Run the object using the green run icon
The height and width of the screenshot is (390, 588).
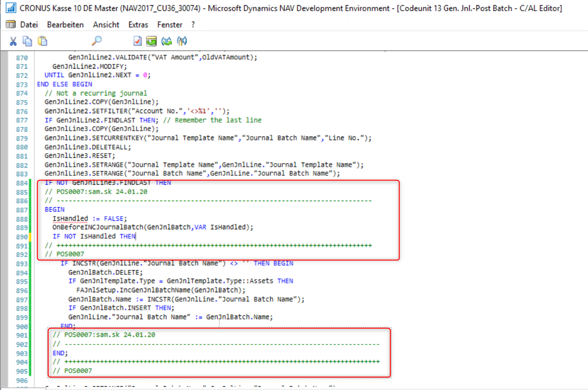151,41
